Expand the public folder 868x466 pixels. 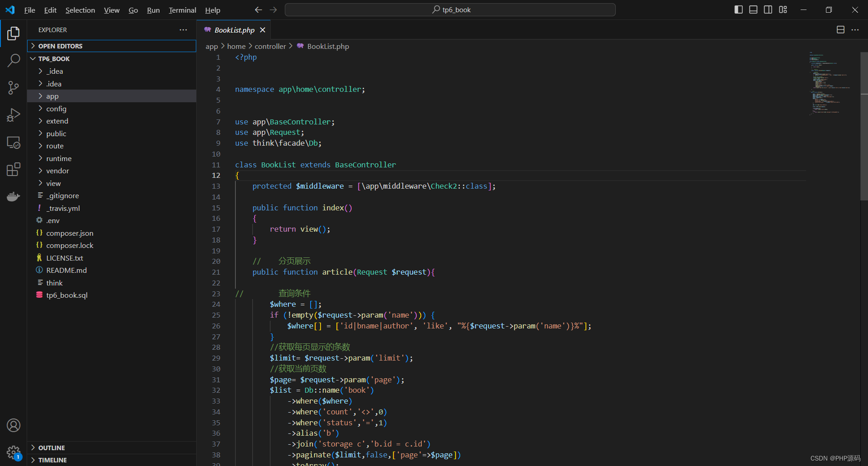point(112,133)
